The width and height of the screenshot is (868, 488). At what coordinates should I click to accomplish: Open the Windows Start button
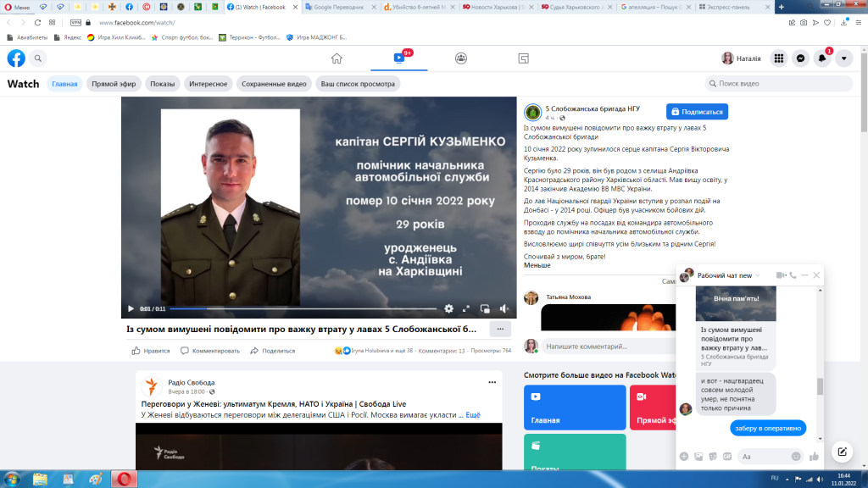pyautogui.click(x=12, y=480)
